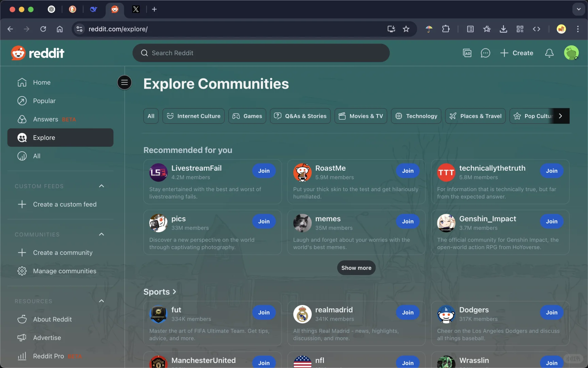Select the Games category chip
This screenshot has width=588, height=368.
point(247,116)
